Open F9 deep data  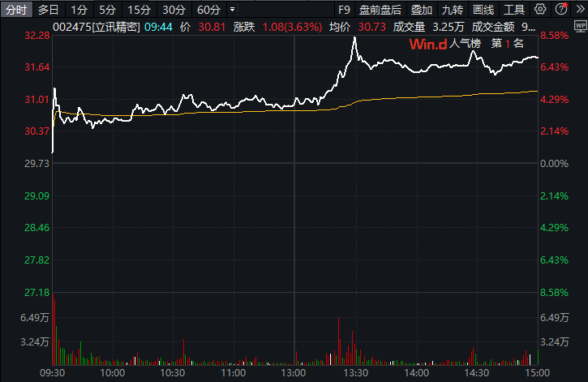tap(344, 10)
